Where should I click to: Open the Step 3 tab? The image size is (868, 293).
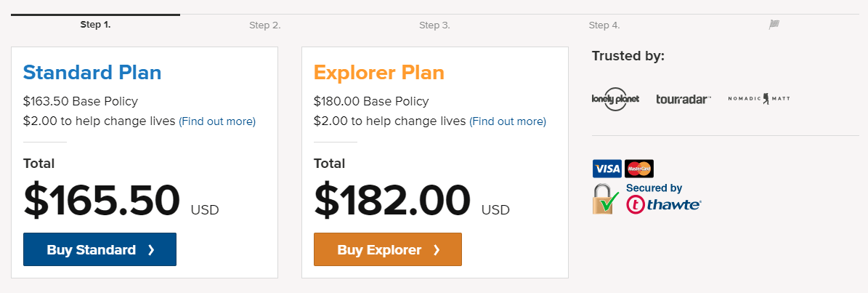434,25
